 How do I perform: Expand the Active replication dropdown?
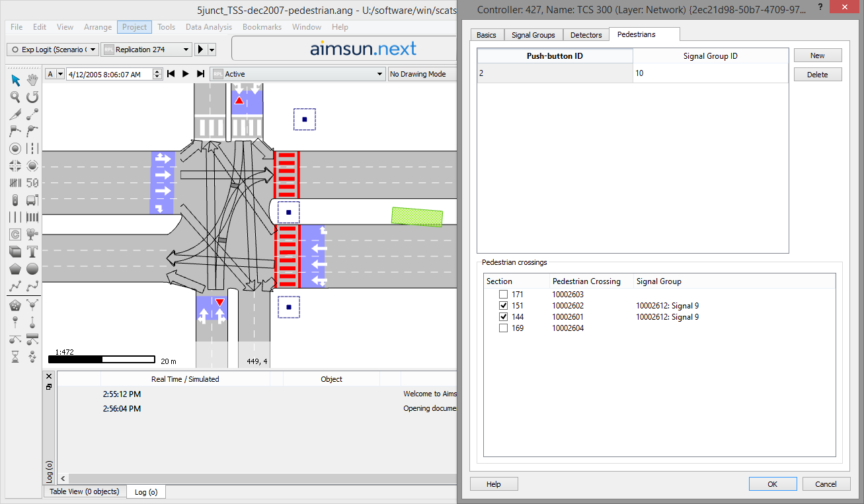coord(379,74)
